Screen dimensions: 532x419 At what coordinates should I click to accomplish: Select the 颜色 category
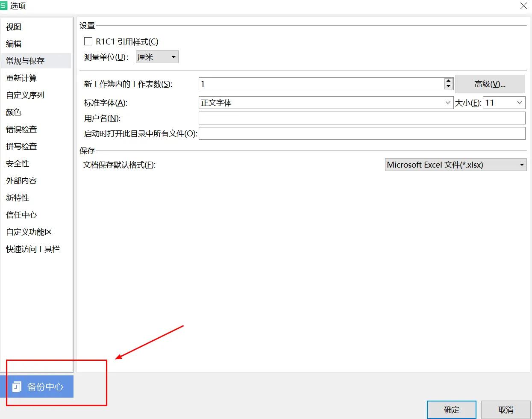36,112
